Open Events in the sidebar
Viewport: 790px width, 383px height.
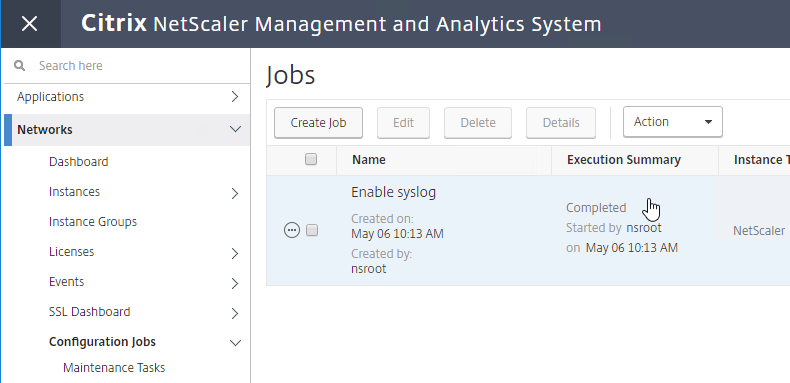point(67,281)
